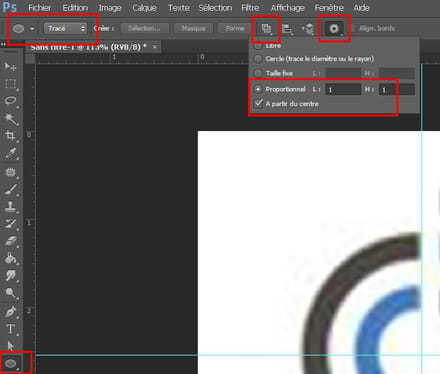Select the Clone Stamp tool
Screen dimensions: 440x374
point(11,206)
